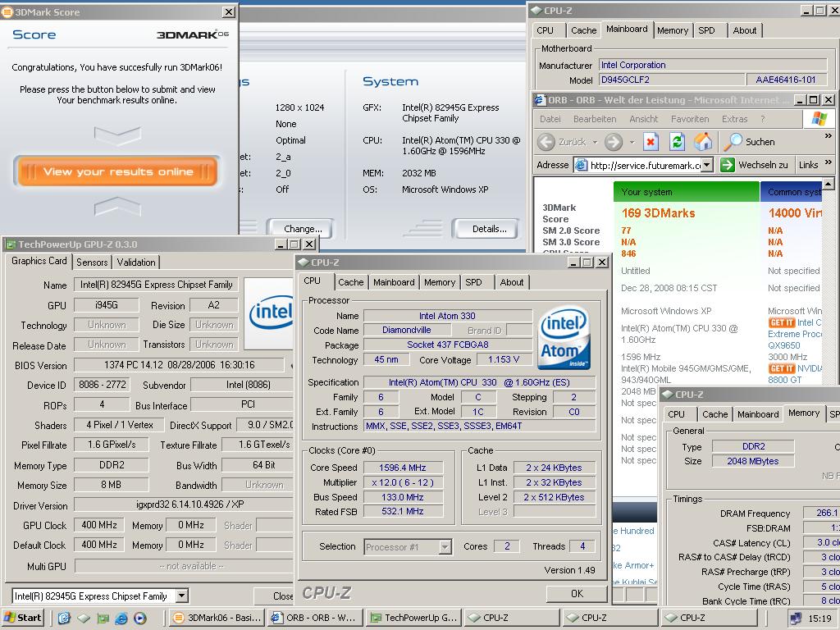Click Details... button in 3DMark06 System section
This screenshot has width=840, height=630.
pyautogui.click(x=487, y=229)
